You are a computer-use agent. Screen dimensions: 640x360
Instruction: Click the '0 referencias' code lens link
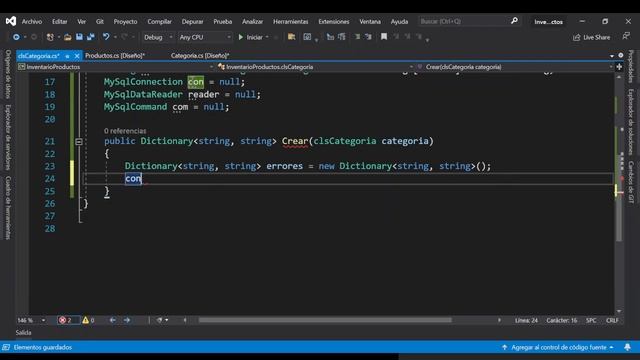(125, 131)
